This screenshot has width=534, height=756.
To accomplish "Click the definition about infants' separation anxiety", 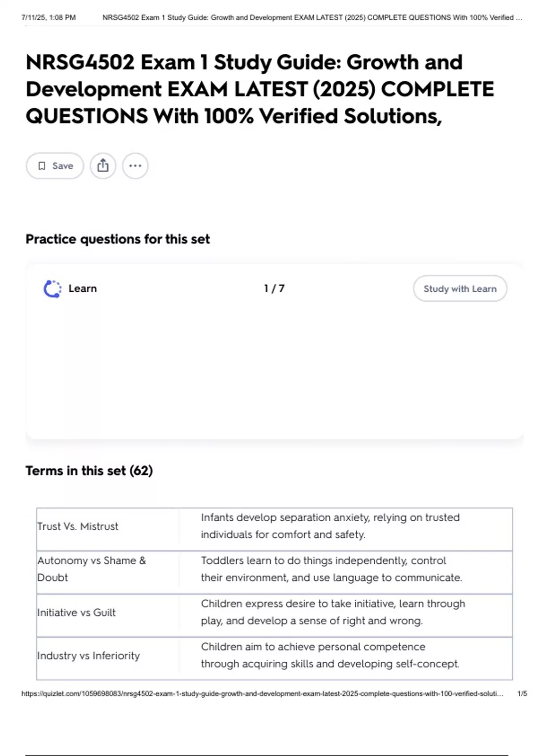I will pyautogui.click(x=330, y=526).
